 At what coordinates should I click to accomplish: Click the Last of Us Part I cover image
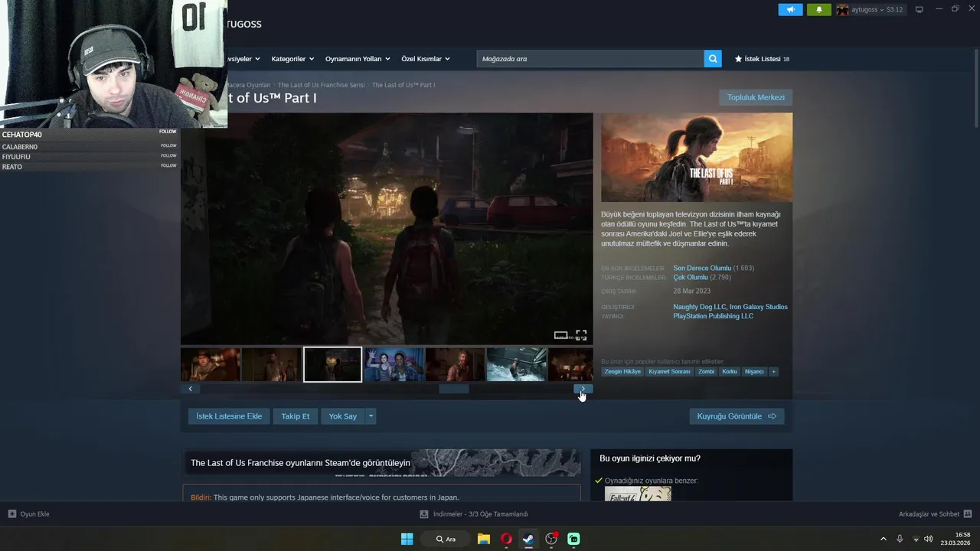pos(697,158)
